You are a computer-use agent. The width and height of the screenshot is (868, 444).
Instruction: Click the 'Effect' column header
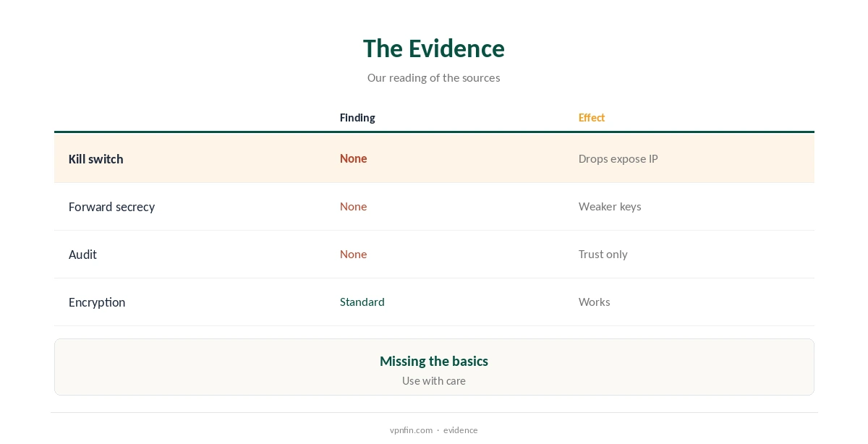click(x=592, y=118)
